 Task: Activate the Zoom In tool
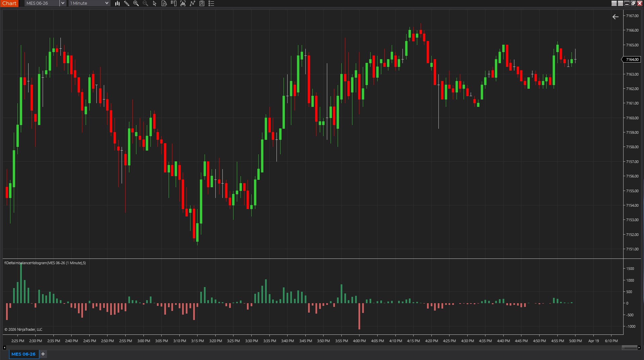point(136,3)
